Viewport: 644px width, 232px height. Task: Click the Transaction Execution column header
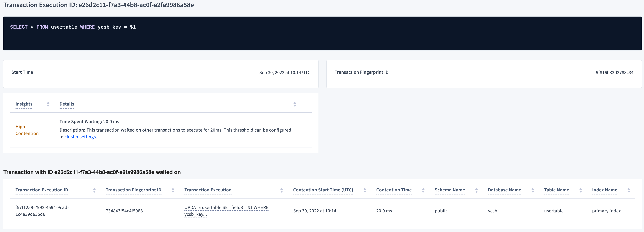pos(208,190)
